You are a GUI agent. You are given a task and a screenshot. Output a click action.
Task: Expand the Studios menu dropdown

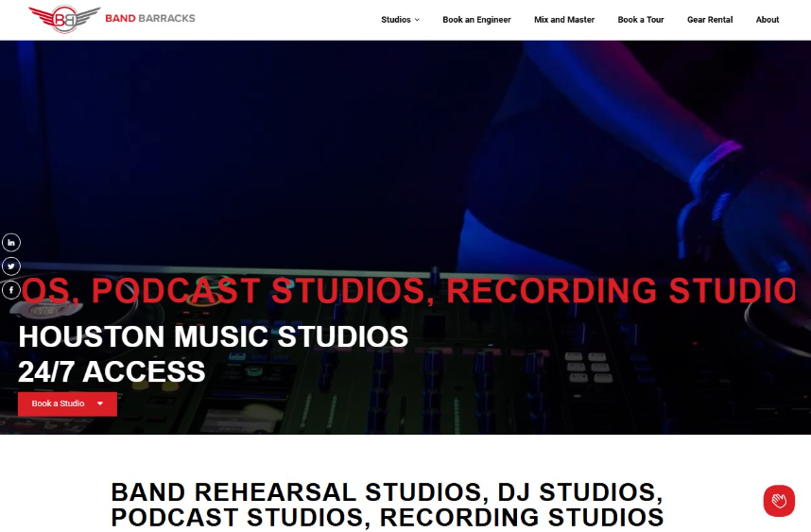coord(400,20)
